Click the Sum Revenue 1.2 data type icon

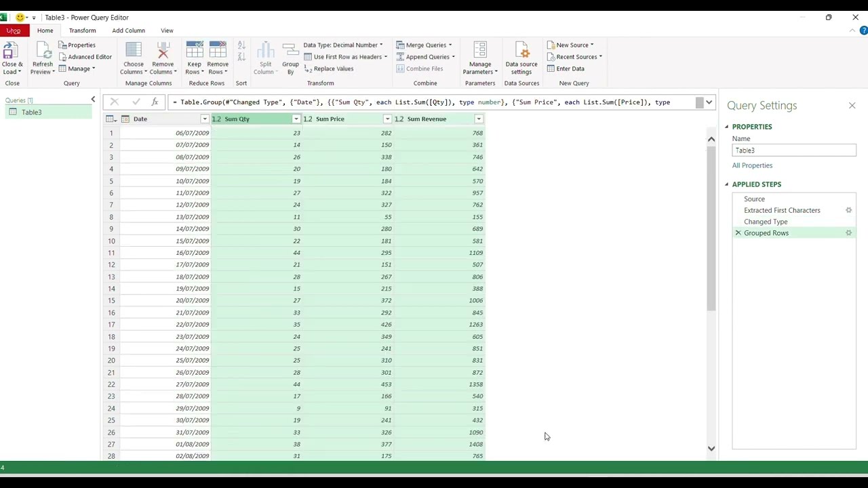(x=399, y=119)
